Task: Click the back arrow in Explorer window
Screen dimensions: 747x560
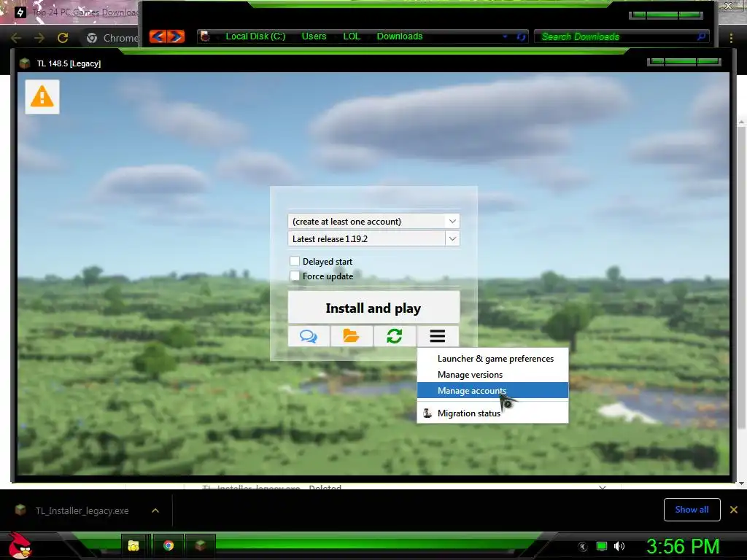Action: [x=158, y=36]
